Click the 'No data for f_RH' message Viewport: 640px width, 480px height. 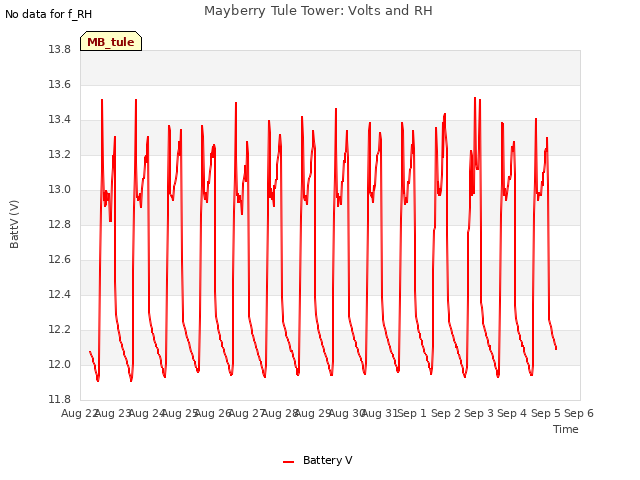[x=49, y=14]
